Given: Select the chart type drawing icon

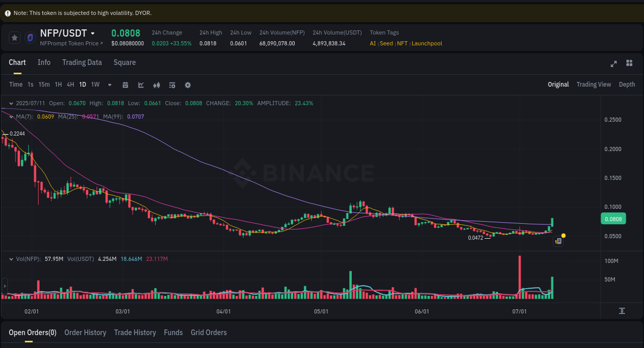Looking at the screenshot, I should coord(141,84).
